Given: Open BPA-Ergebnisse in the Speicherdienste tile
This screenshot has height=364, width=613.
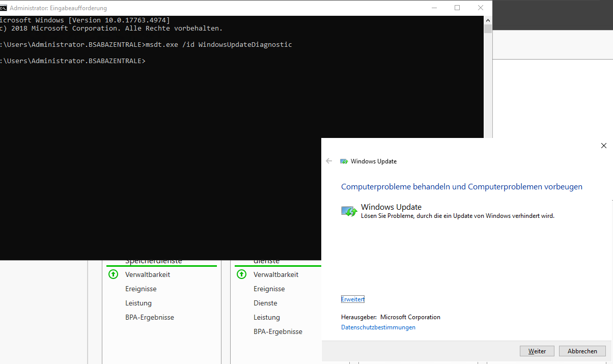Looking at the screenshot, I should tap(150, 317).
